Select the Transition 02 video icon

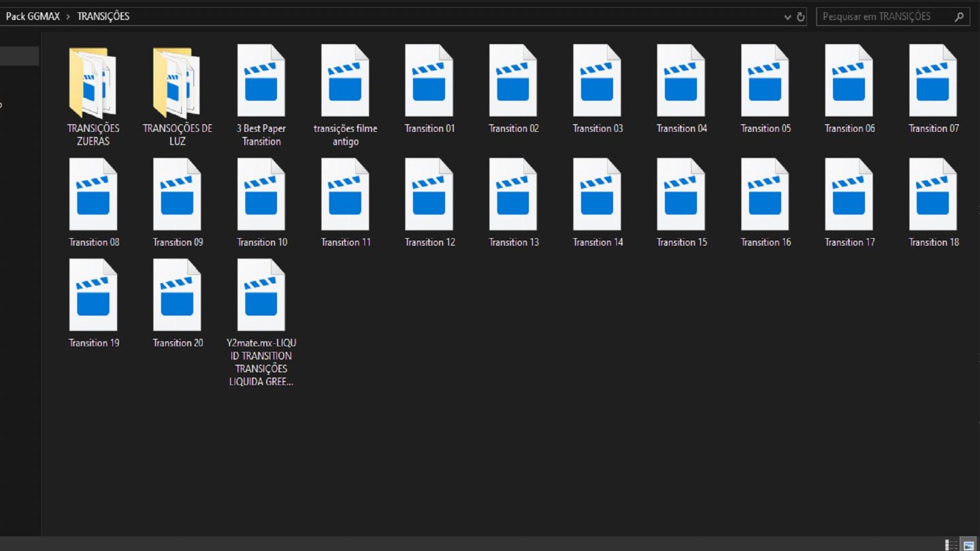513,81
